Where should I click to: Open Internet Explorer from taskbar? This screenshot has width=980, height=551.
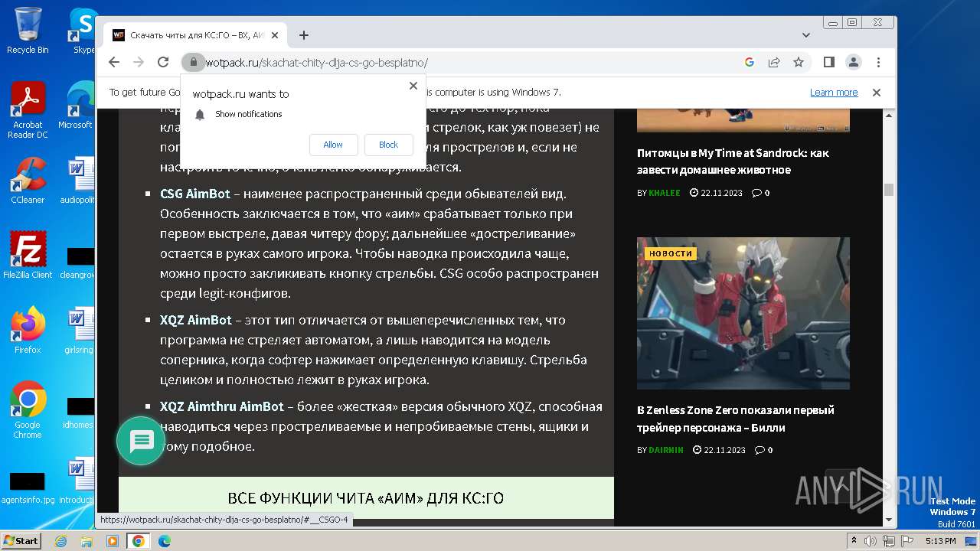(61, 541)
